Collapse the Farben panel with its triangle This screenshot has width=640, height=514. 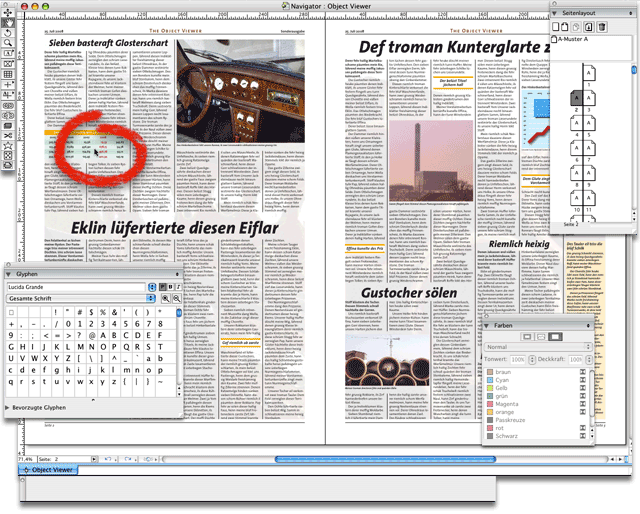pos(486,326)
